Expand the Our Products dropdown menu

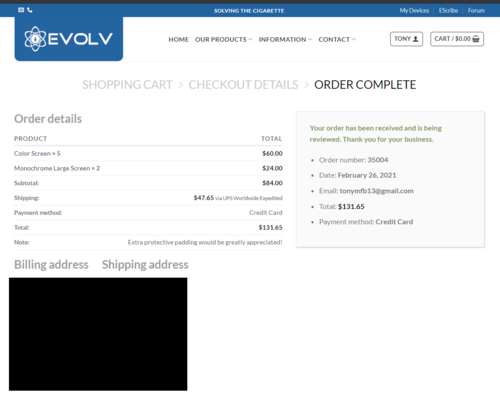click(x=223, y=39)
